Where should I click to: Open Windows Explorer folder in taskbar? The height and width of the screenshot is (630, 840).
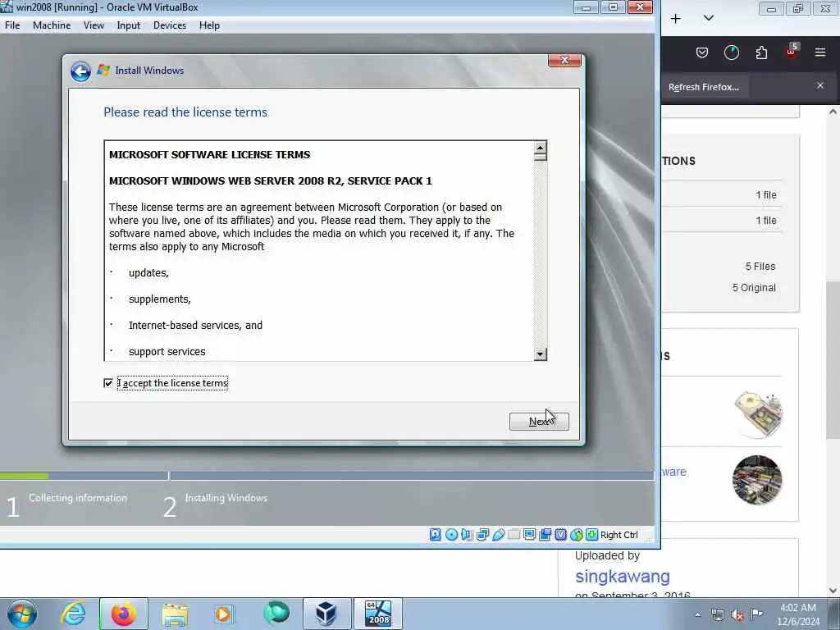(x=175, y=614)
